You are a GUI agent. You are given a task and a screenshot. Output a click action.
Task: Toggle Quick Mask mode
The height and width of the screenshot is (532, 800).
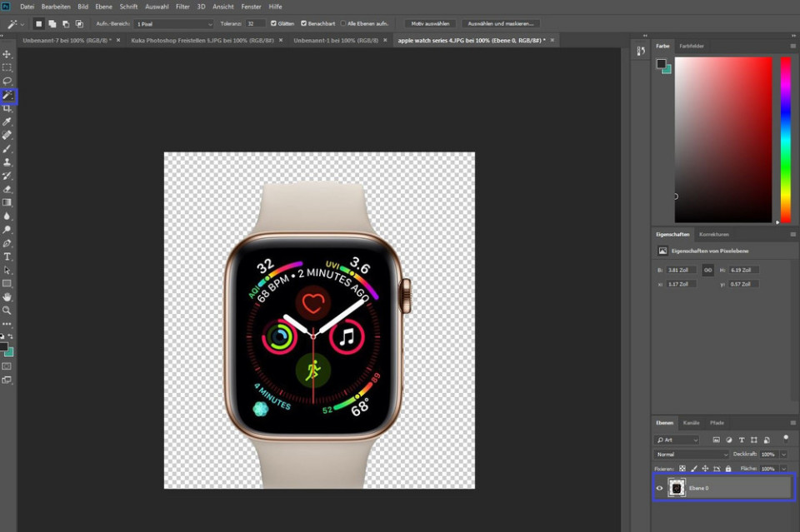pos(7,366)
